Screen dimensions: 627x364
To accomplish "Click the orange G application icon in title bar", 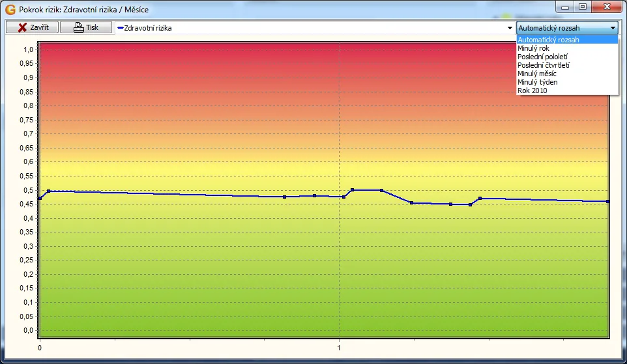I will pos(10,10).
